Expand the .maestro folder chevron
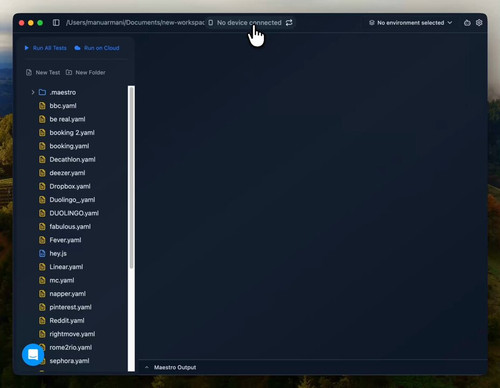 (x=33, y=92)
